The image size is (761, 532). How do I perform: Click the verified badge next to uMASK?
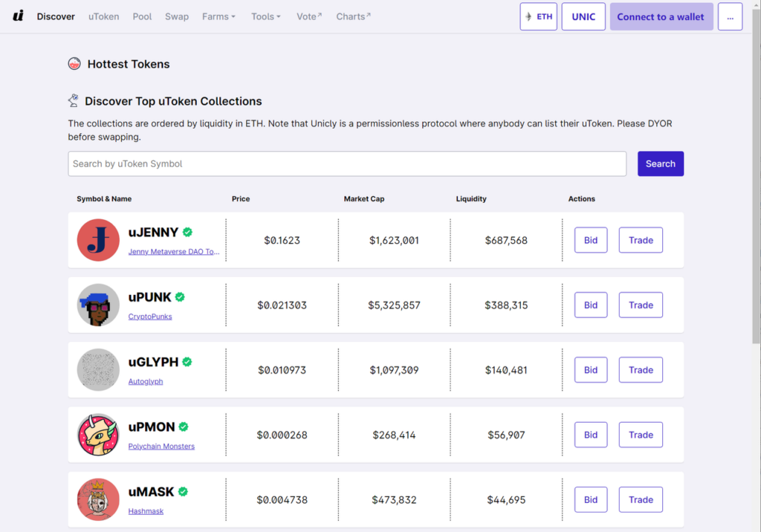click(183, 492)
